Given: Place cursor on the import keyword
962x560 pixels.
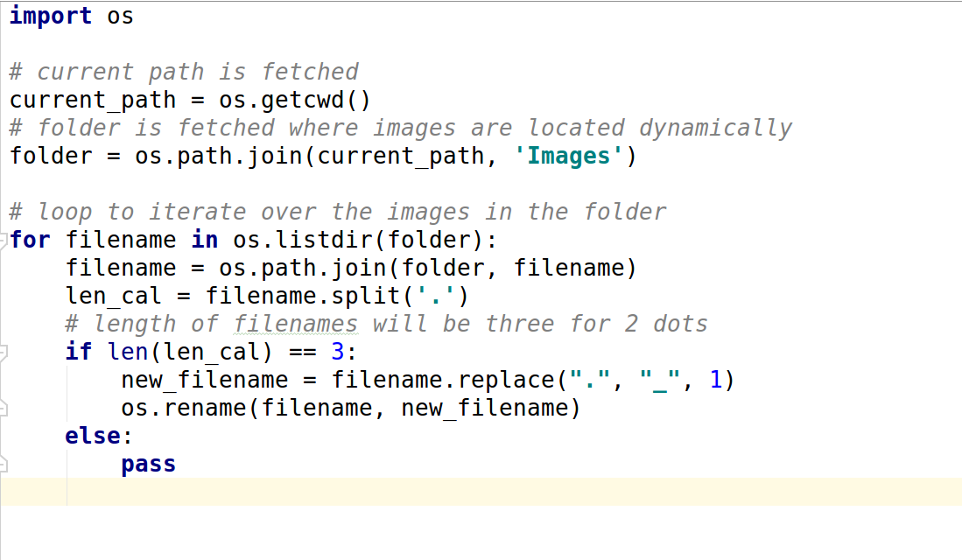Looking at the screenshot, I should click(48, 15).
